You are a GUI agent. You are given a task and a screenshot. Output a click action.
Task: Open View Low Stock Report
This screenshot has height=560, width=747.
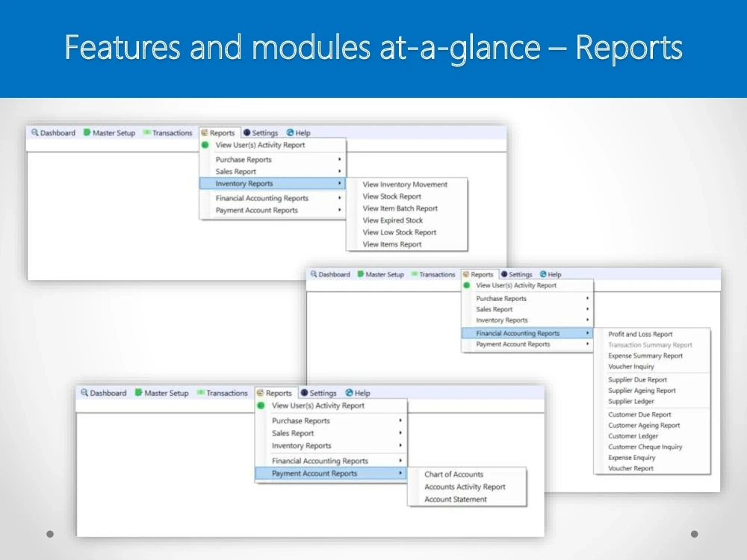click(399, 232)
